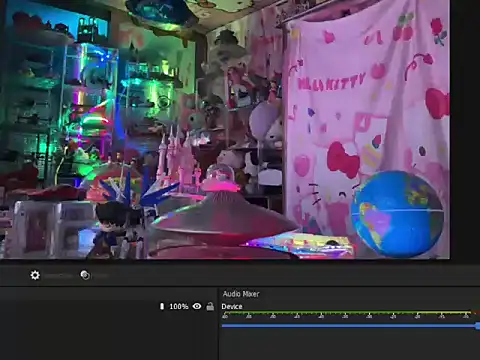Viewport: 480px width, 360px height.
Task: Click the blurred label beside the gear icon
Action: point(58,276)
